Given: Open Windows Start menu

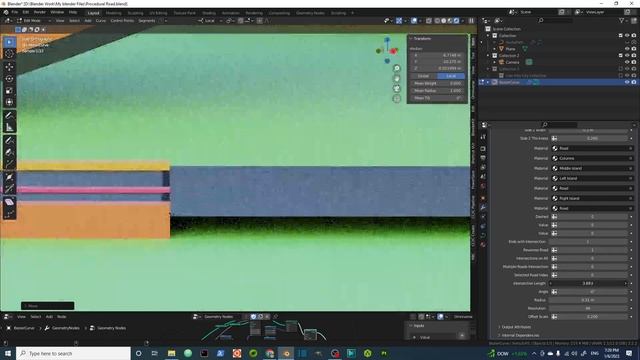Looking at the screenshot, I should [x=7, y=353].
